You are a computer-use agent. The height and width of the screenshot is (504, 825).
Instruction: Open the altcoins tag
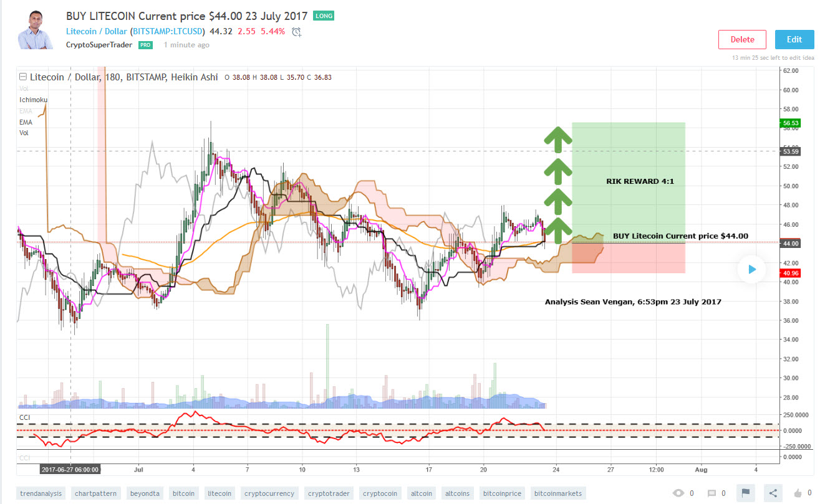456,493
